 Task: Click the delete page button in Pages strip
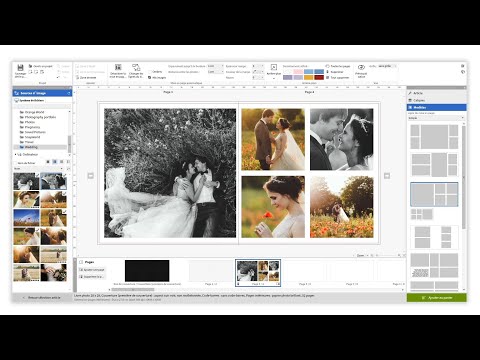coord(92,277)
